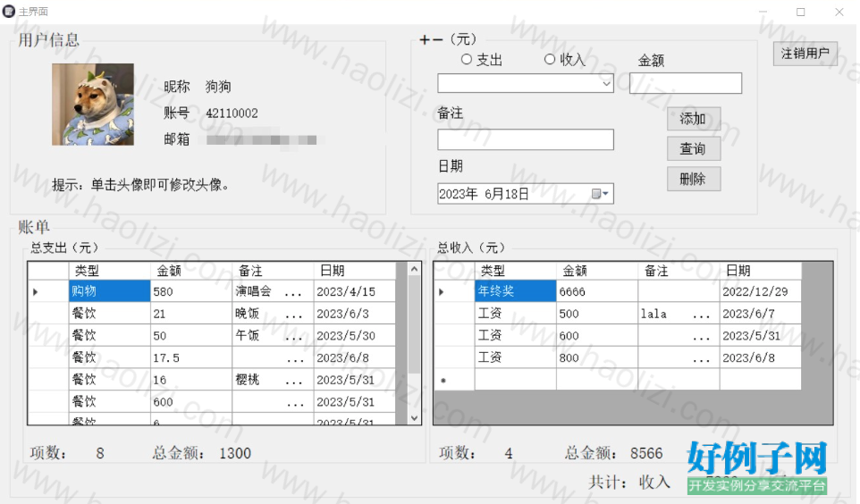Select the income 600 amount cell
Image resolution: width=860 pixels, height=504 pixels.
tap(597, 335)
